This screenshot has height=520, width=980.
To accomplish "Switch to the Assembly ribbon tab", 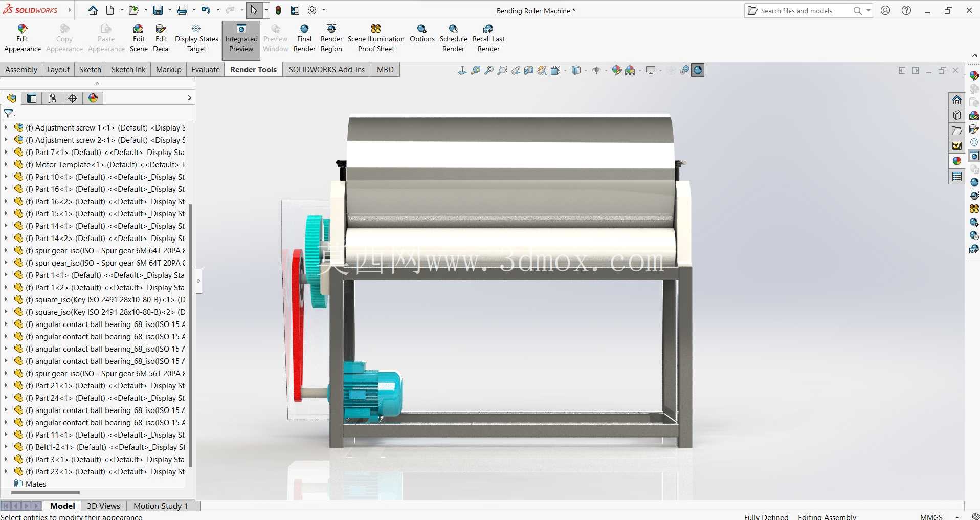I will [21, 70].
